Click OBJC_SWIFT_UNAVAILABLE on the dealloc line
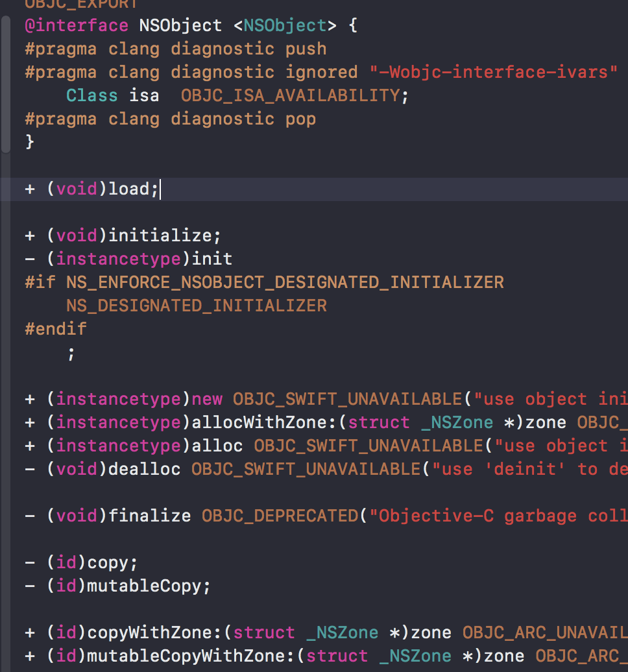628x672 pixels. point(306,469)
